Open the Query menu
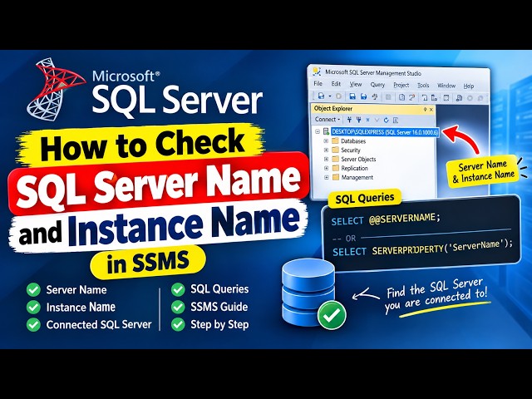Viewport: 532px width, 399px height. (x=377, y=85)
